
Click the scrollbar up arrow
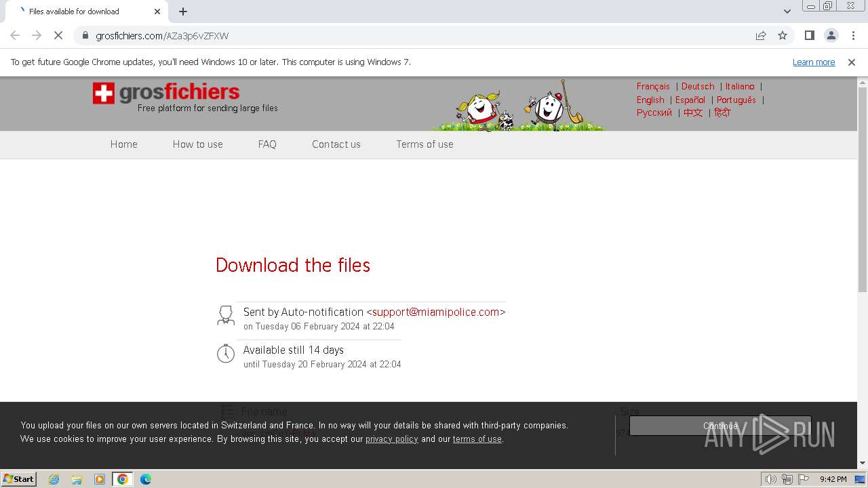point(863,82)
